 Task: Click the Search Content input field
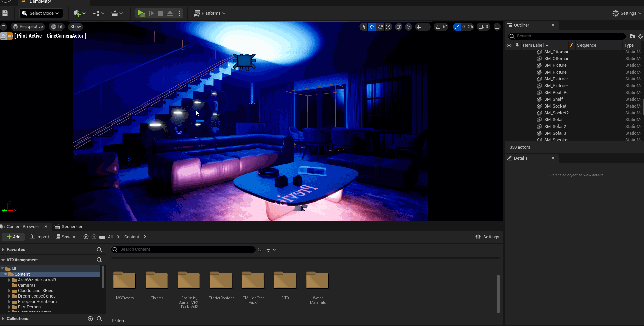183,250
